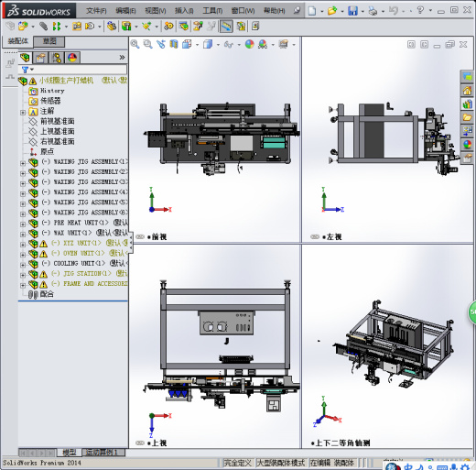Open SolidWorks Resources home icon in task pane
This screenshot has width=476, height=470.
pos(467,91)
